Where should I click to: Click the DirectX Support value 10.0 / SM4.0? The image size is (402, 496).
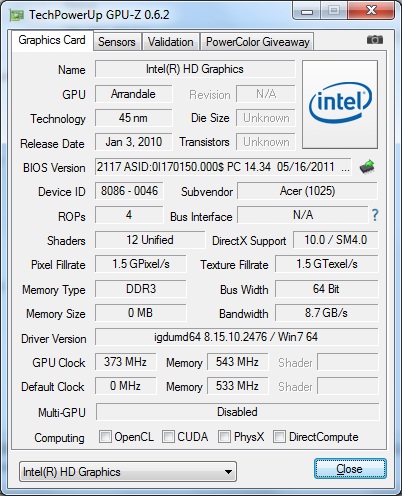pos(336,240)
